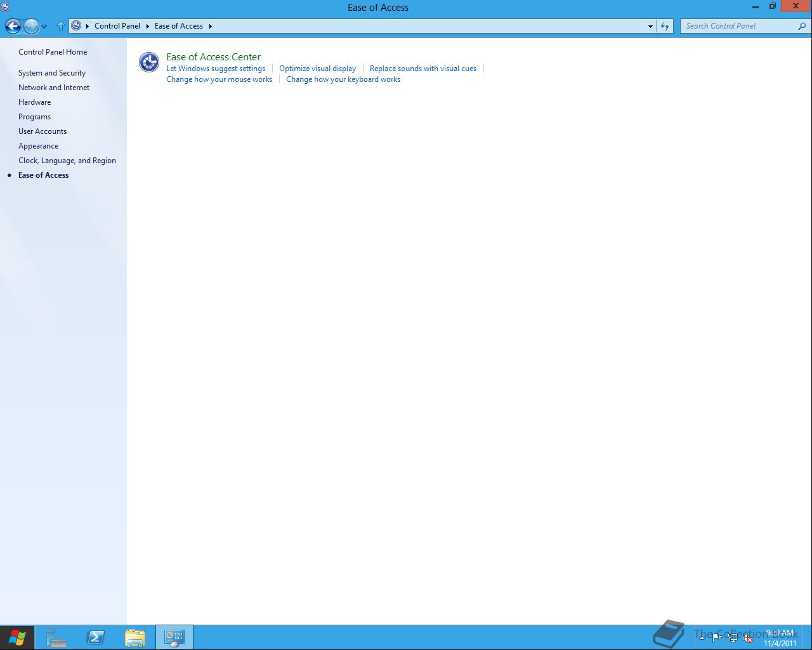Open Replace sounds with visual cues
The image size is (812, 650).
click(x=423, y=69)
